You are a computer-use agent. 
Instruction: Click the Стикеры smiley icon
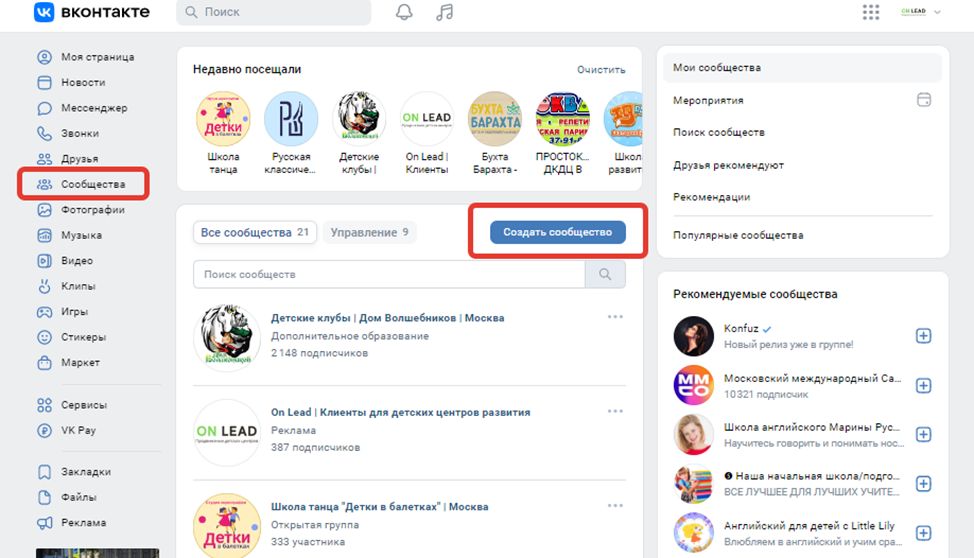point(44,337)
